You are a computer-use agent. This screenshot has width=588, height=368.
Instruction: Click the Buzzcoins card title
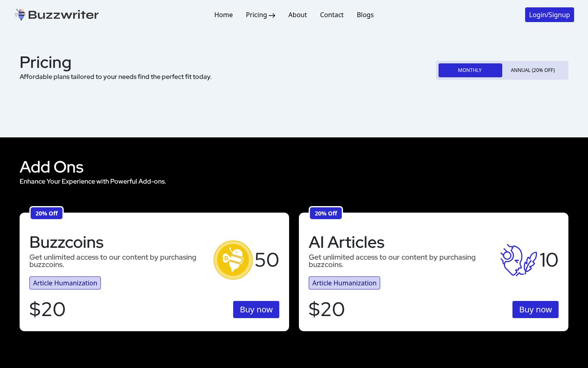coord(67,242)
